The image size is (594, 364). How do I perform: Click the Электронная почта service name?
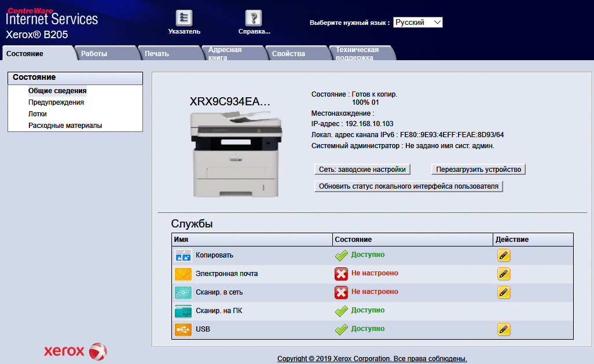point(226,274)
